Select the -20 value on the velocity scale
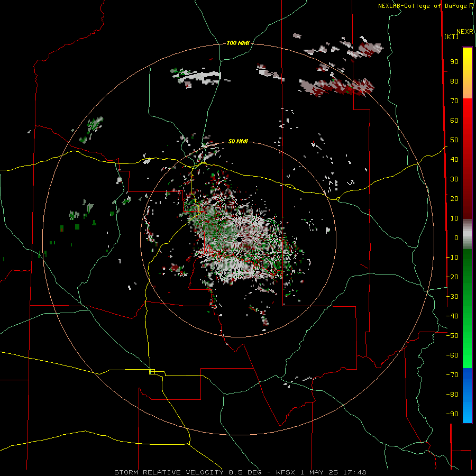This screenshot has width=476, height=476. 452,277
